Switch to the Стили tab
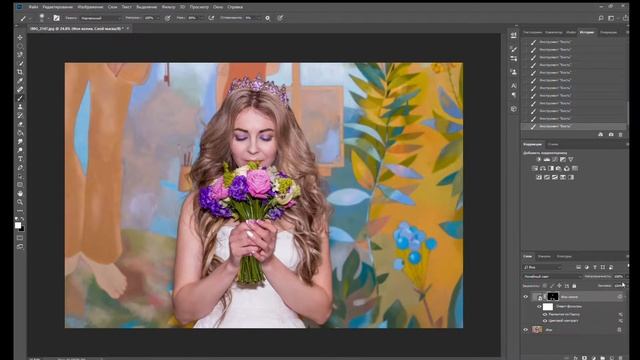Image resolution: width=640 pixels, height=360 pixels. 553,144
